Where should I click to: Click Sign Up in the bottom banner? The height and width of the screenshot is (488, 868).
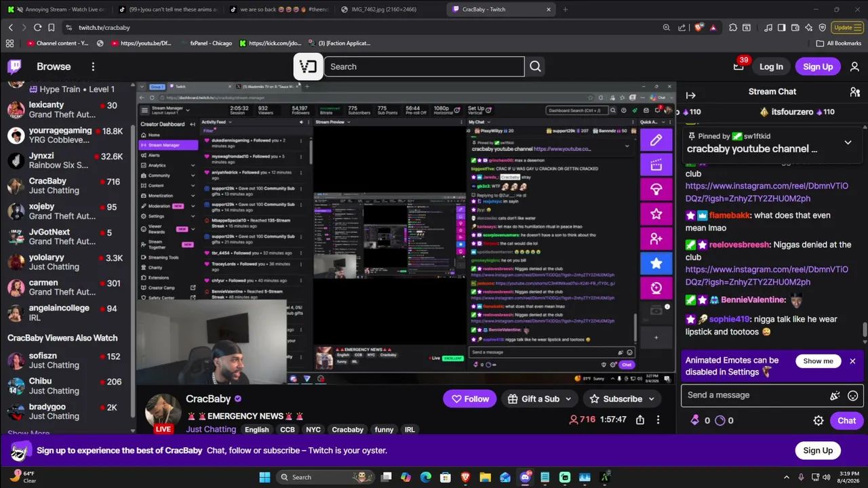click(x=818, y=451)
